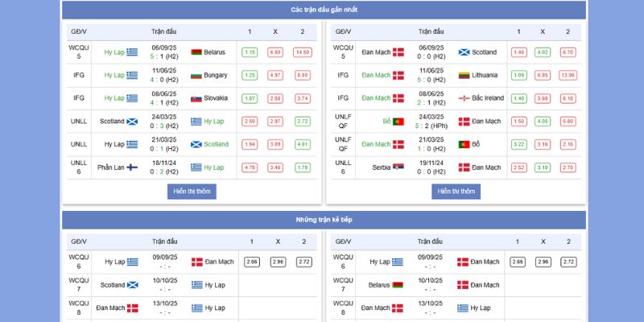Open the Những trận kế tiếp section header
This screenshot has height=322, width=644.
point(324,220)
